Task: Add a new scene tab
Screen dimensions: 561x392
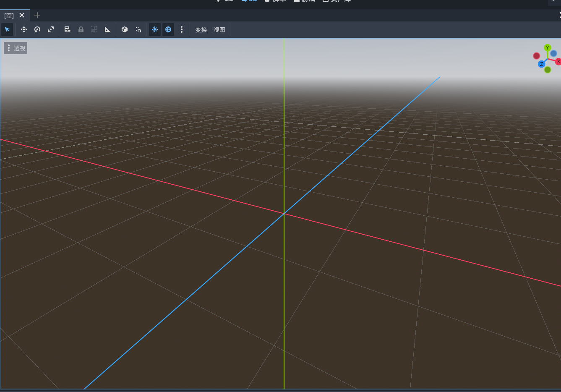Action: point(37,15)
